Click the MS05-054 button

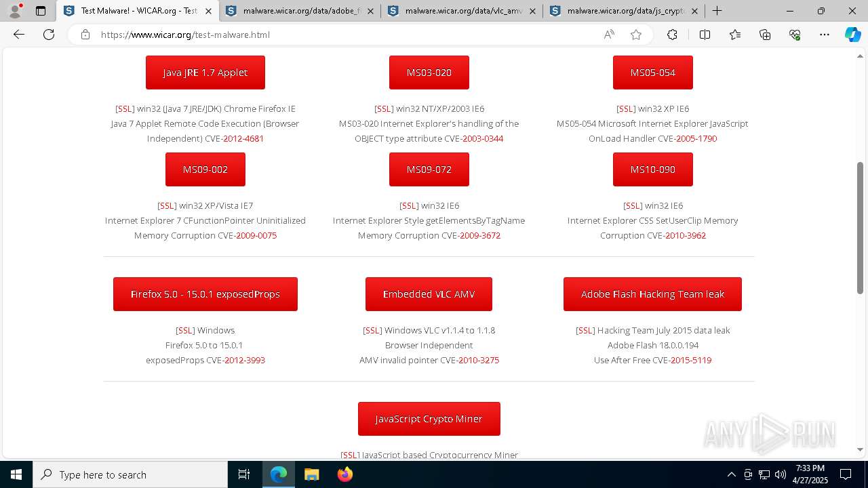pyautogui.click(x=653, y=73)
